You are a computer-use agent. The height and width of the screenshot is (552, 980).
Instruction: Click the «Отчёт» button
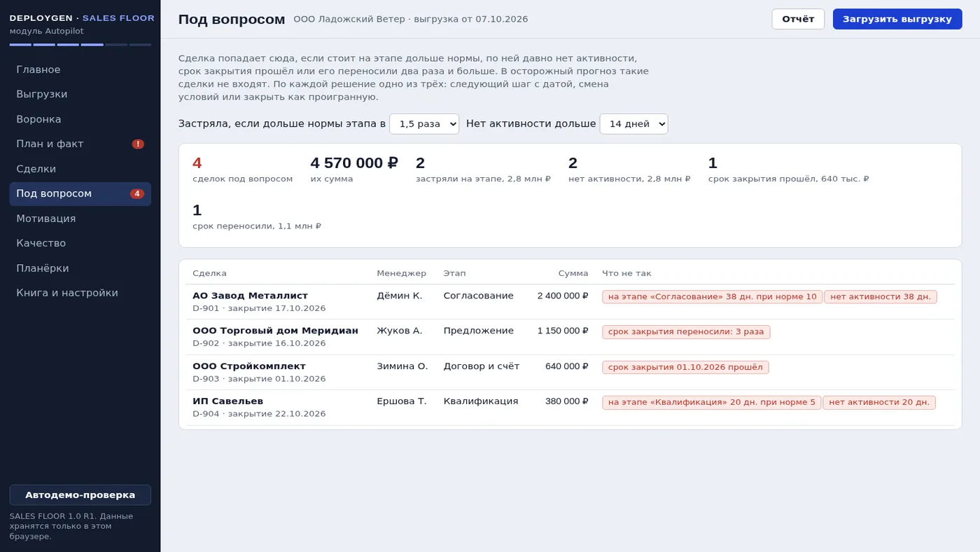(x=798, y=19)
